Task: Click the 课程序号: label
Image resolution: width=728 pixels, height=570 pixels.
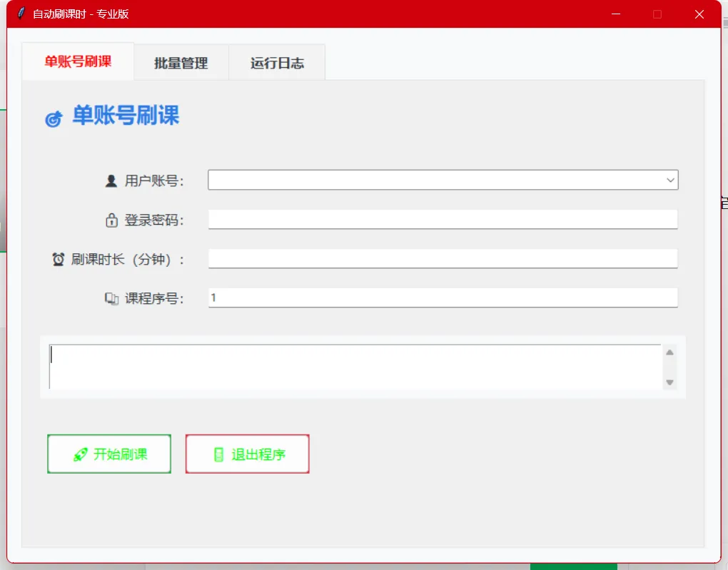Action: pyautogui.click(x=154, y=298)
